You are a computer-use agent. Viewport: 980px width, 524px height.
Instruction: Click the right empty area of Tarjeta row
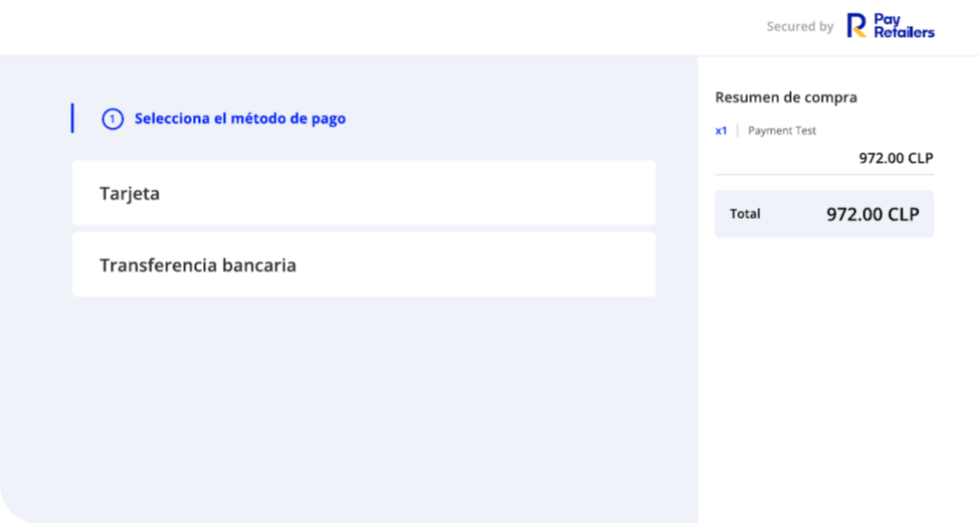coord(500,193)
